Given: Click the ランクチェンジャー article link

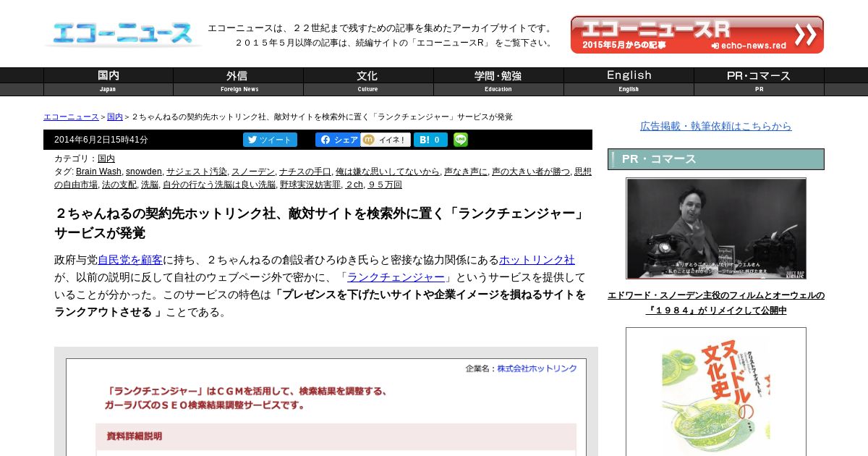Looking at the screenshot, I should tap(396, 277).
